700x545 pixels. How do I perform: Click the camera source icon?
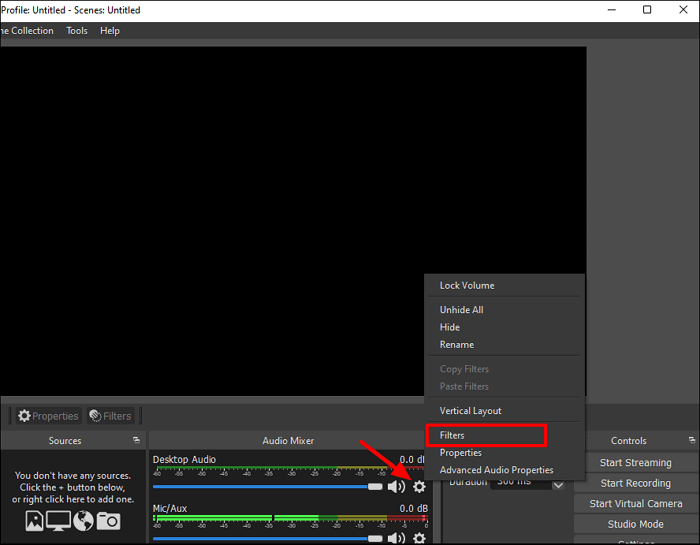[108, 521]
